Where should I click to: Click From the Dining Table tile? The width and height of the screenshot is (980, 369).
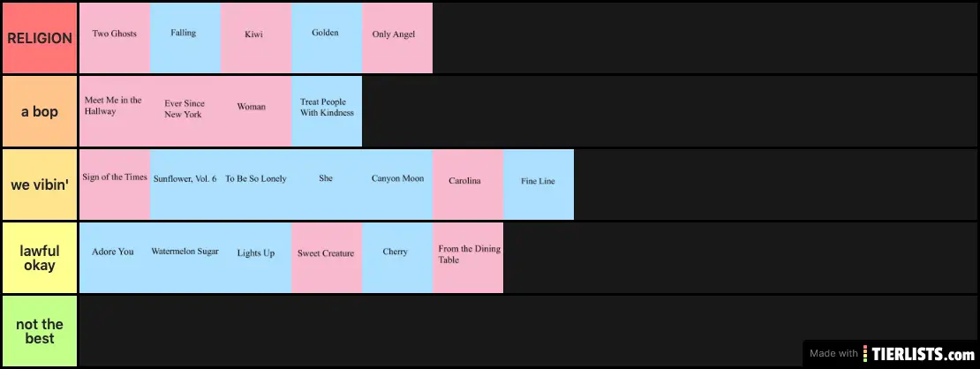pyautogui.click(x=468, y=258)
